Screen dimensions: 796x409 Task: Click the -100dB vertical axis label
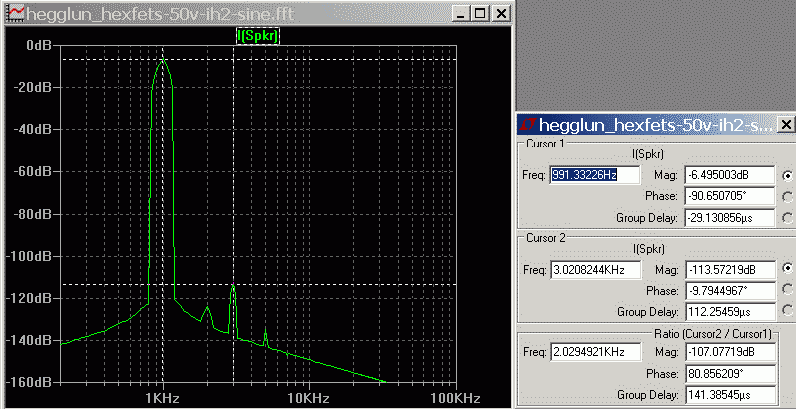click(28, 256)
